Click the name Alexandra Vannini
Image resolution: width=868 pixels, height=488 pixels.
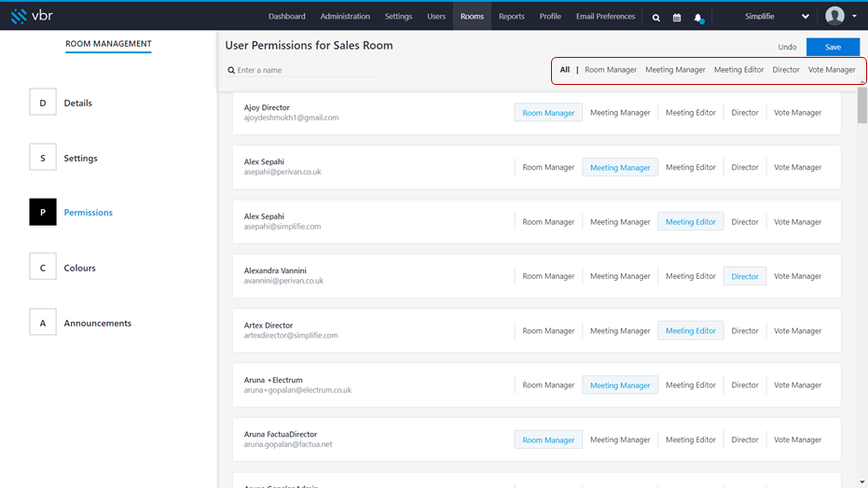275,271
